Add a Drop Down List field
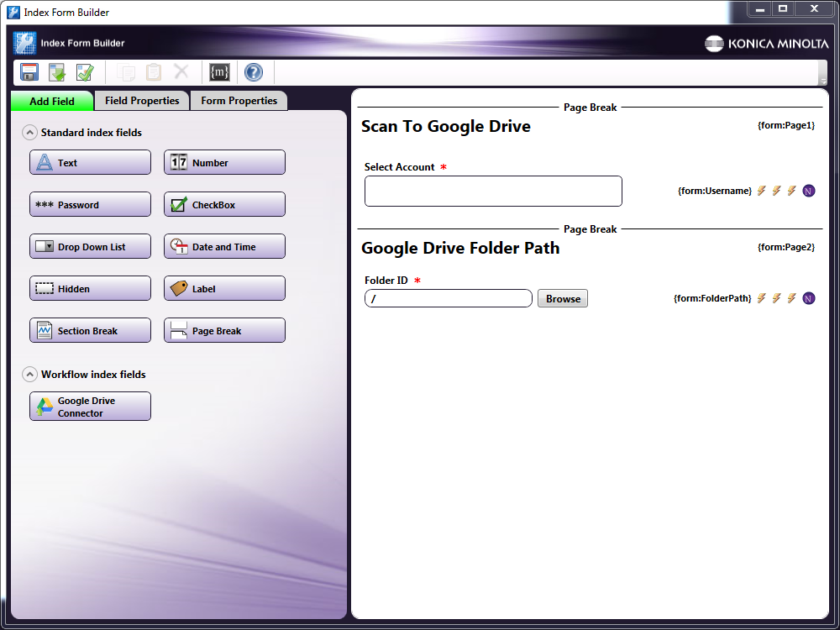This screenshot has width=840, height=630. (90, 247)
